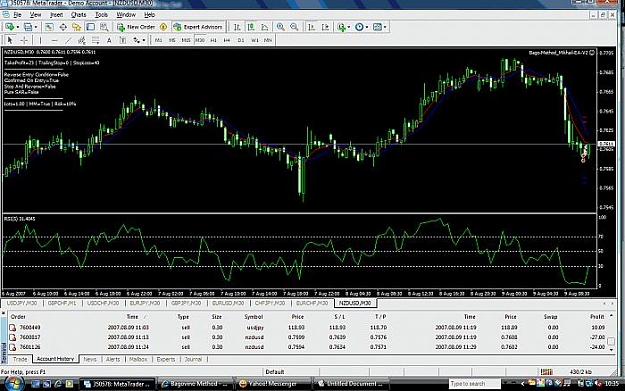Switch chart to candlesticks icon
This screenshot has height=391, width=625.
coord(251,27)
